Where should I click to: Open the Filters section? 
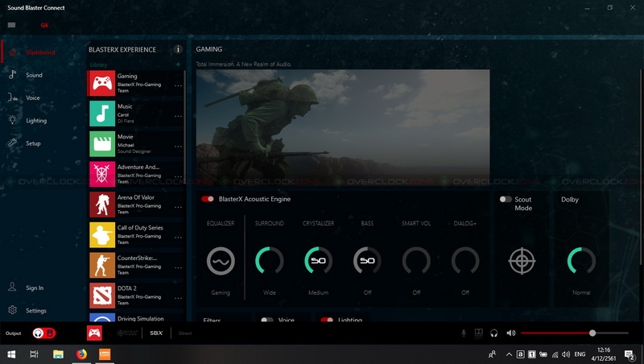(212, 320)
